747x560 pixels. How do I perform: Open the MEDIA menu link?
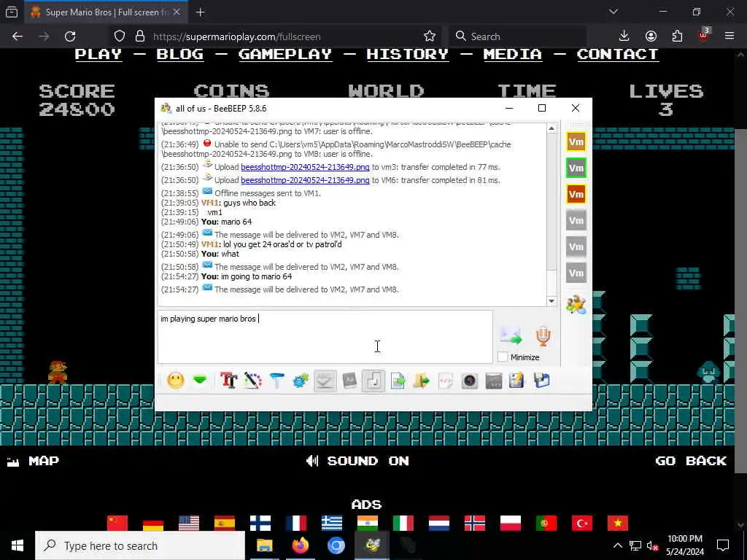[512, 54]
